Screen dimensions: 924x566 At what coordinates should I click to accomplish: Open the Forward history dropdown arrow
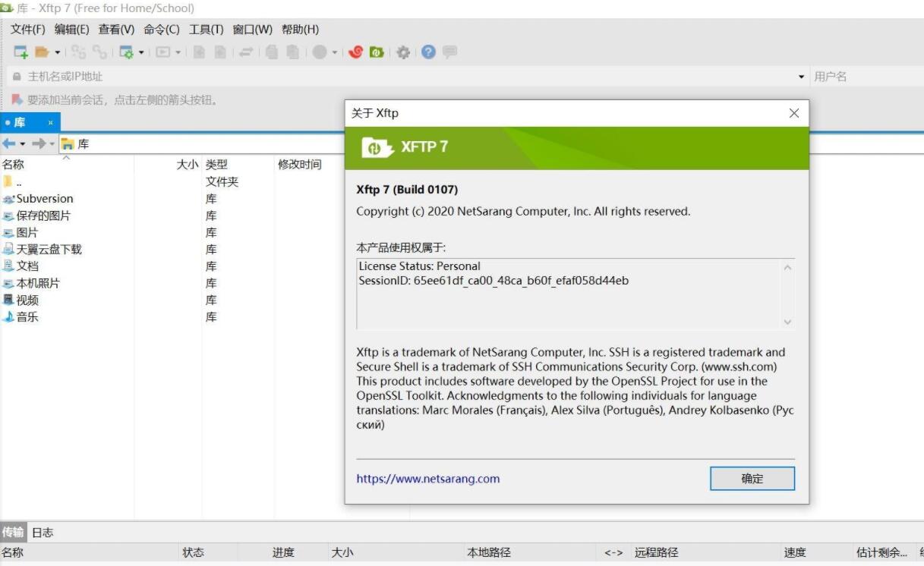(x=52, y=143)
